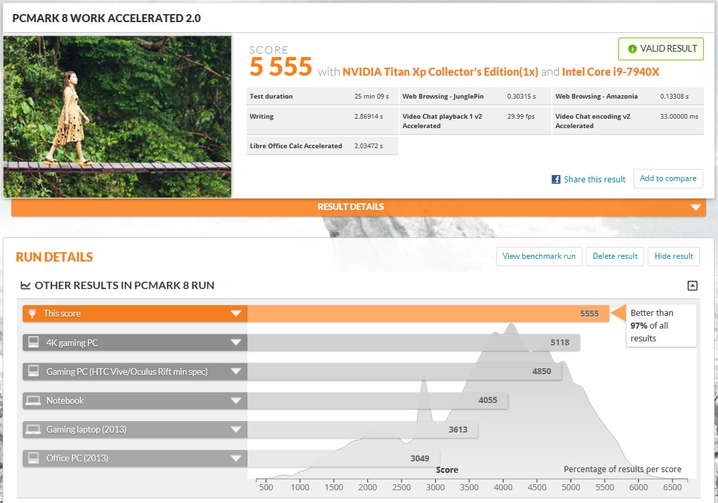Click the 5500 tick on the score axis
Image resolution: width=718 pixels, height=503 pixels.
pos(604,487)
